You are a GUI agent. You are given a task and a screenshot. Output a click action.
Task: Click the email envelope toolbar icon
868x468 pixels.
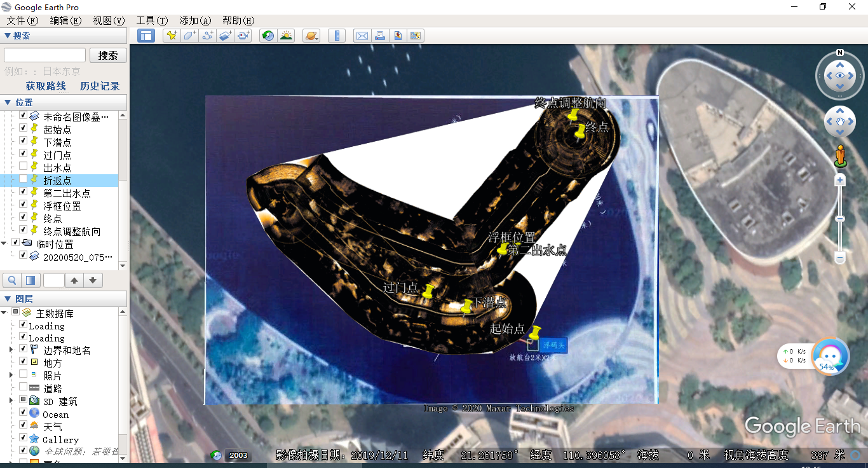[362, 36]
